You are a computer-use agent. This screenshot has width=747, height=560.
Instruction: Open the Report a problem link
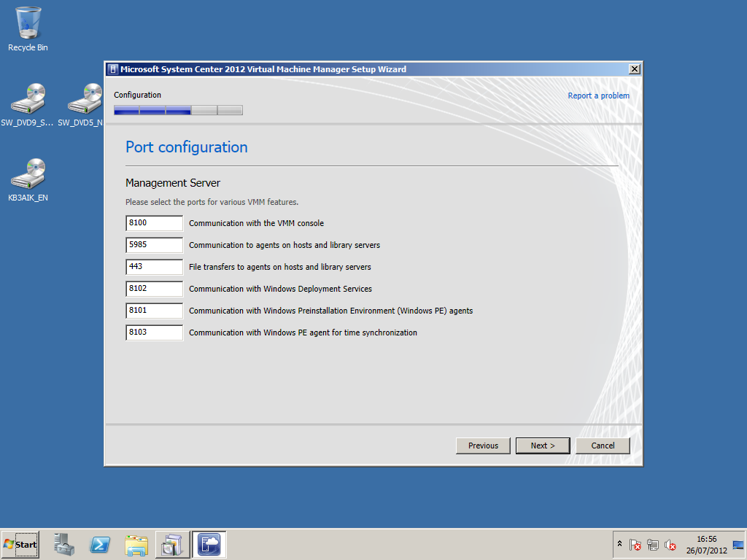(x=598, y=96)
